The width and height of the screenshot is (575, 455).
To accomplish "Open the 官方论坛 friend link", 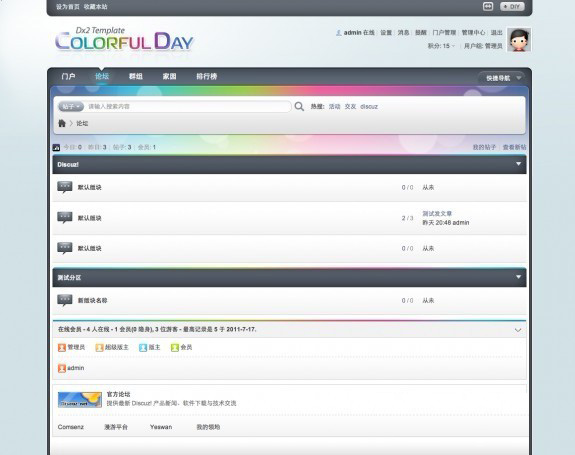I will 118,395.
